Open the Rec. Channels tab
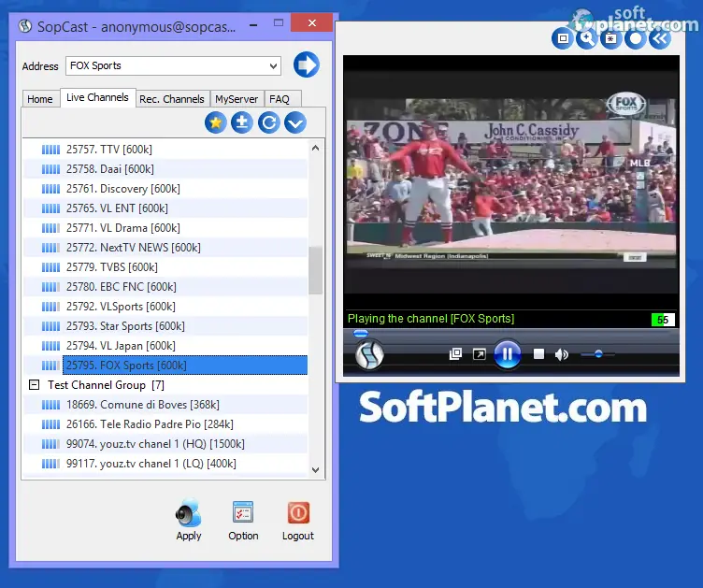Image resolution: width=703 pixels, height=588 pixels. tap(172, 99)
